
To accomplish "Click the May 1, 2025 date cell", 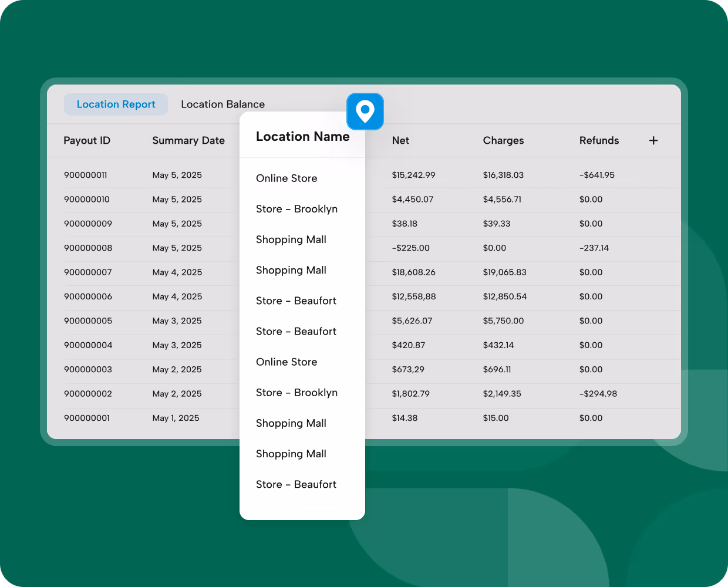I will pos(176,418).
